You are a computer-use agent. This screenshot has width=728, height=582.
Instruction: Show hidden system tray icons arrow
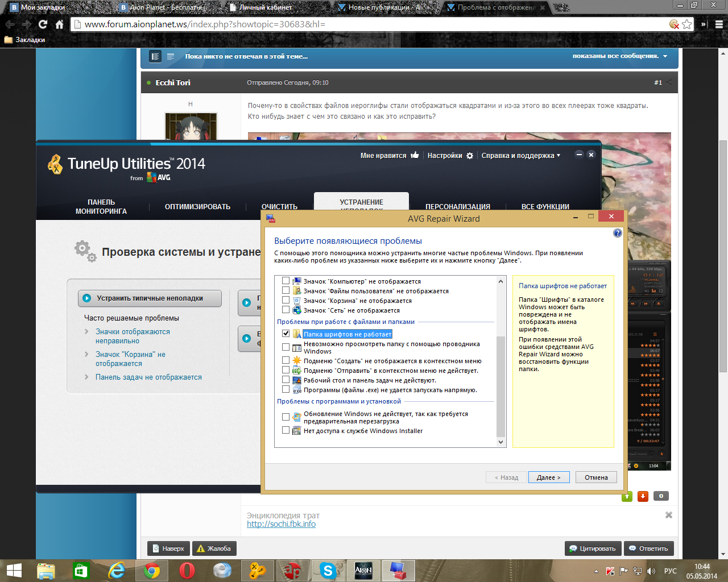[596, 571]
